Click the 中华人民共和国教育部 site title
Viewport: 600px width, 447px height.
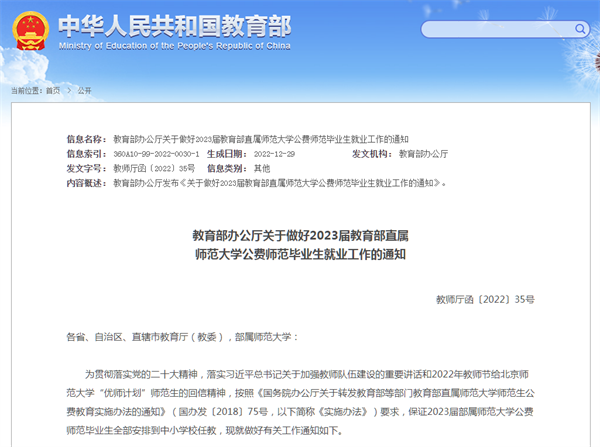pos(175,26)
